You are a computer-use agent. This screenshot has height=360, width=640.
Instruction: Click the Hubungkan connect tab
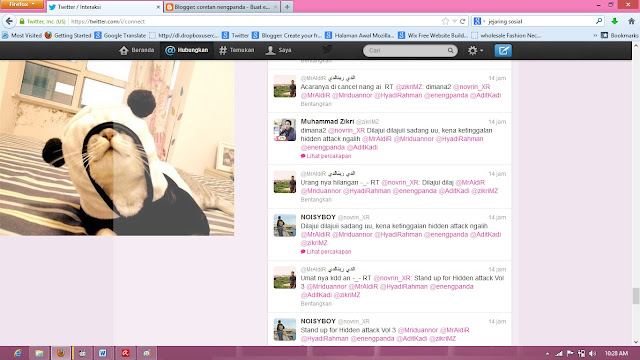coord(187,50)
